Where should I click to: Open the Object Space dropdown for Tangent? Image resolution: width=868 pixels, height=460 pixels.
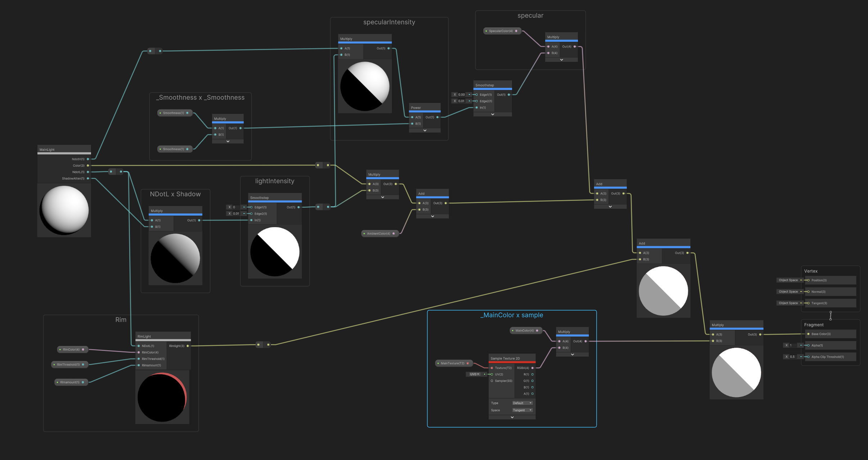pyautogui.click(x=788, y=303)
